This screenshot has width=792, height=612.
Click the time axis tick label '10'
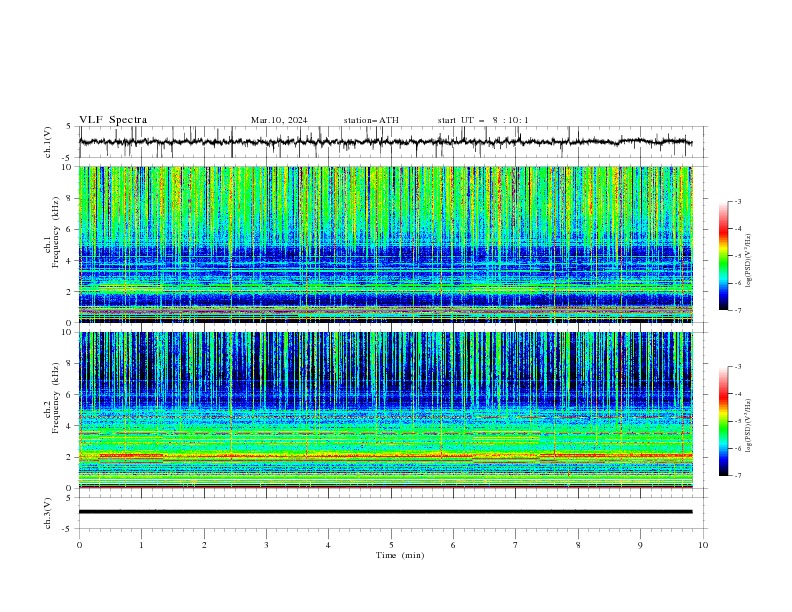pyautogui.click(x=703, y=545)
